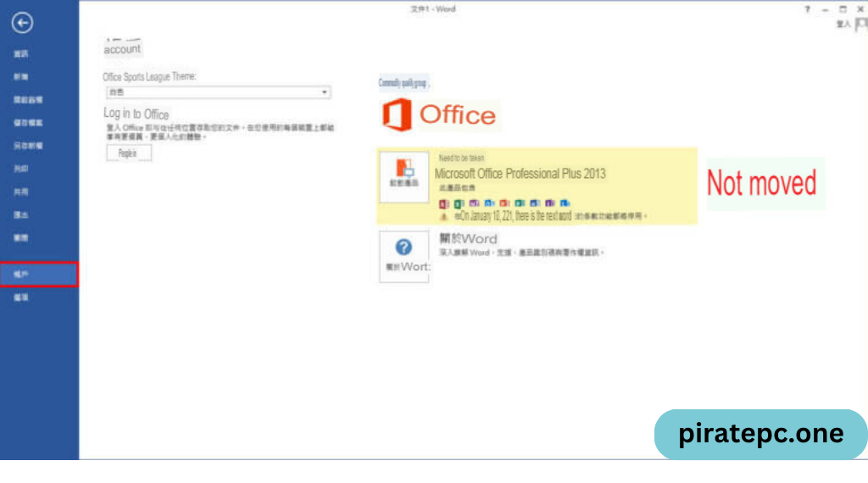The image size is (868, 483).
Task: Click the activate product tile with Office icon
Action: click(x=404, y=177)
